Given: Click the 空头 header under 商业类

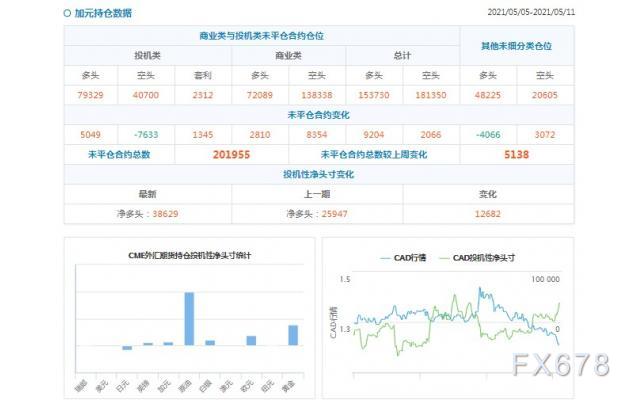Looking at the screenshot, I should click(x=317, y=76).
